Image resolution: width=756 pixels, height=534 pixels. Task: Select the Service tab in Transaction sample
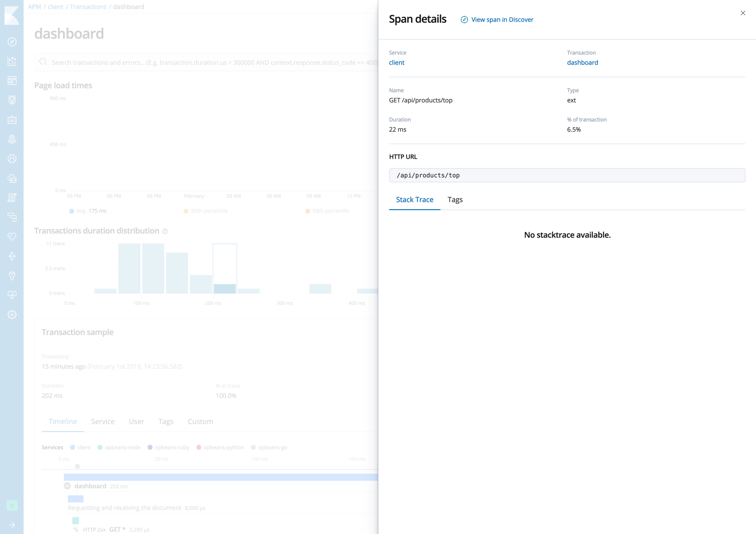pyautogui.click(x=102, y=421)
